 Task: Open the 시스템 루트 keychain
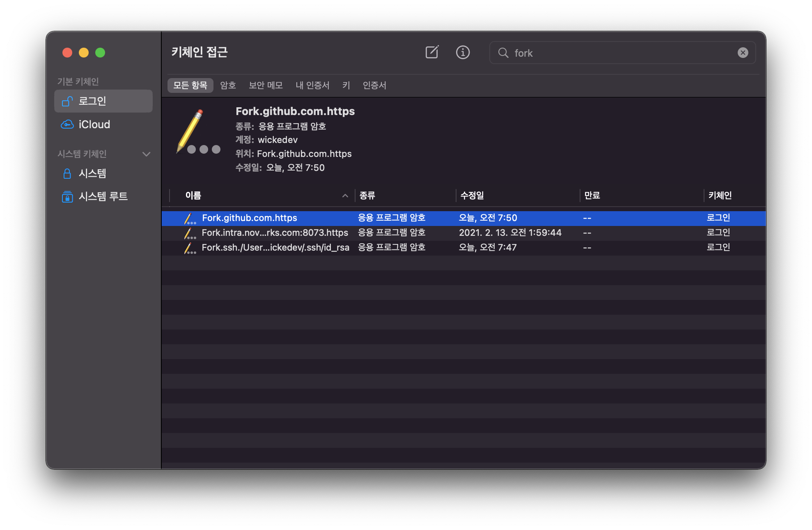pyautogui.click(x=103, y=196)
